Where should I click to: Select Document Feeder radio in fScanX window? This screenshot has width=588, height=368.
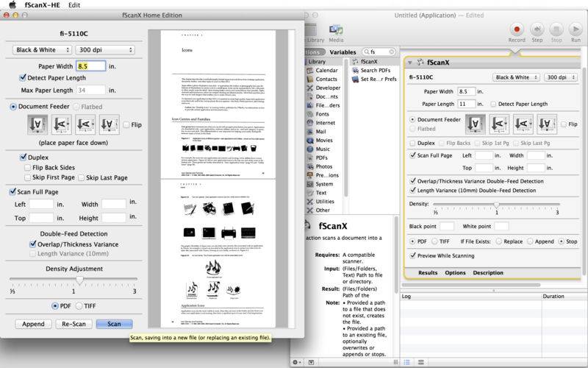tap(13, 107)
